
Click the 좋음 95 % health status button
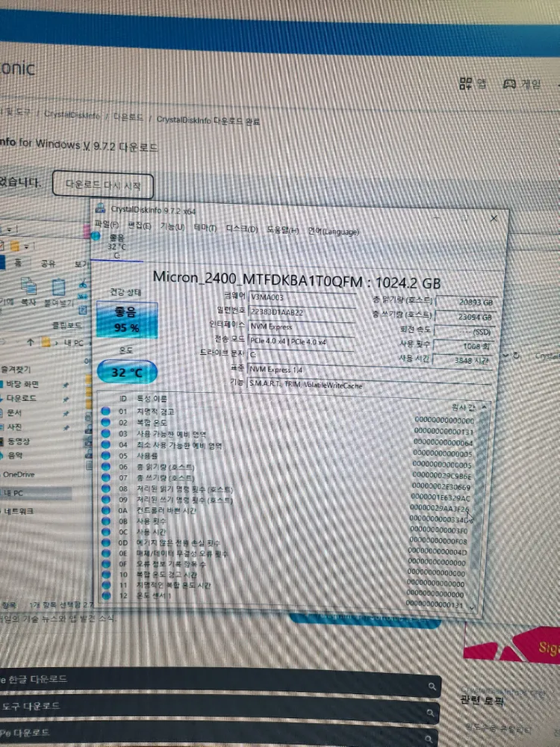[x=127, y=320]
